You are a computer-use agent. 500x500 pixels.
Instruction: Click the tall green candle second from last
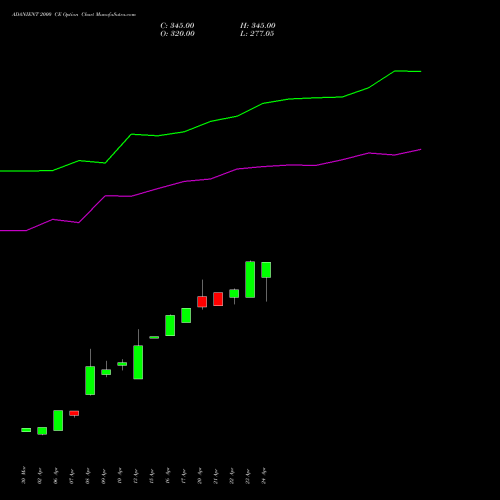coord(250,279)
